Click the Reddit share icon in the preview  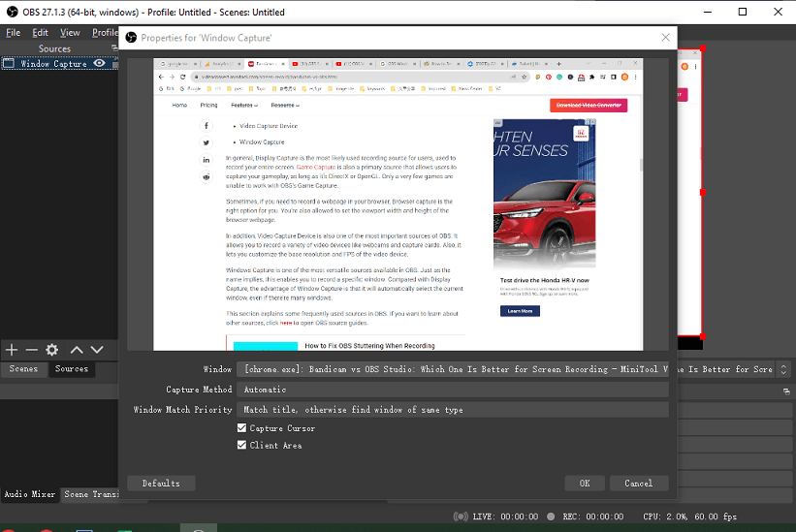click(207, 177)
